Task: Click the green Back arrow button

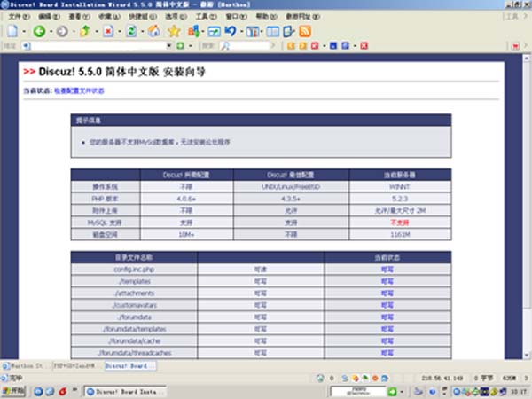Action: (40, 31)
